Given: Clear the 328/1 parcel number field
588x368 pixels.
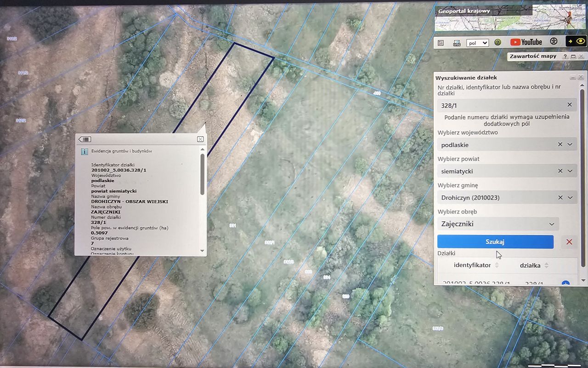Looking at the screenshot, I should [x=570, y=105].
